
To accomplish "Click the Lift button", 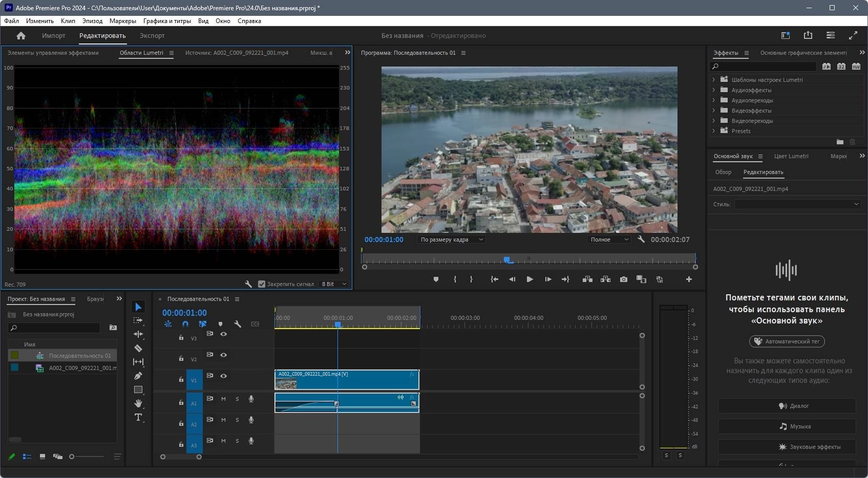I will coord(587,279).
